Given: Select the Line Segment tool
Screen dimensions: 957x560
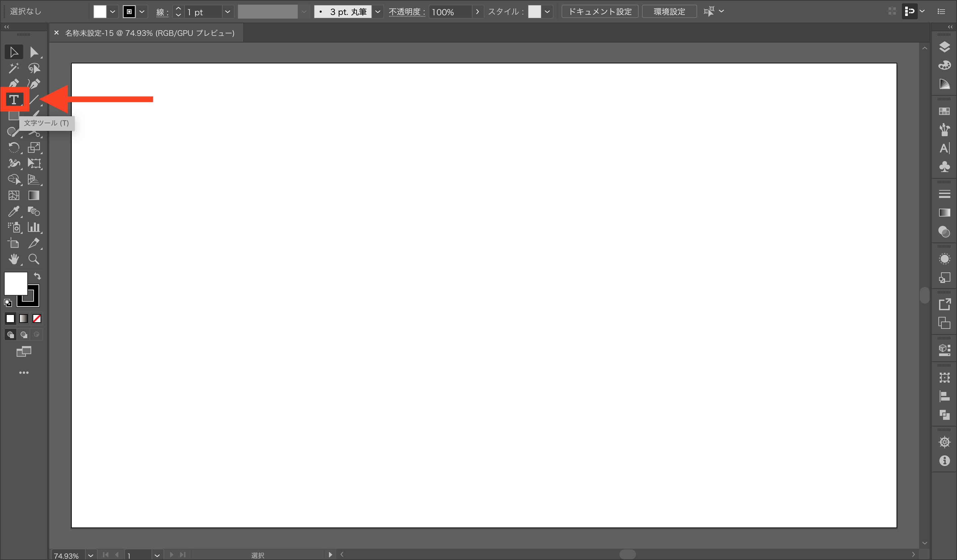Looking at the screenshot, I should 34,99.
